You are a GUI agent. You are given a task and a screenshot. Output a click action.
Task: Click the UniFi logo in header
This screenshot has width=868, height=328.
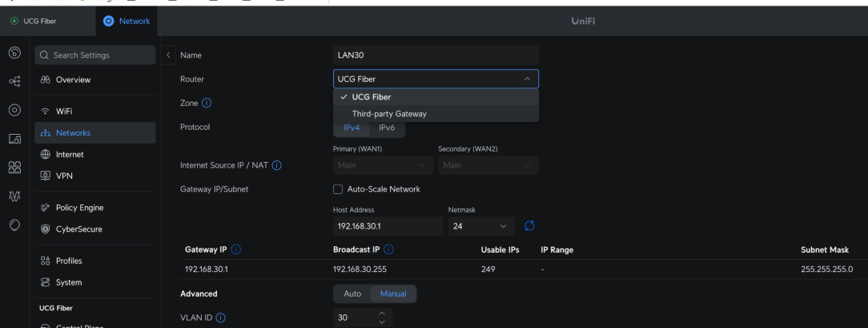(x=584, y=21)
